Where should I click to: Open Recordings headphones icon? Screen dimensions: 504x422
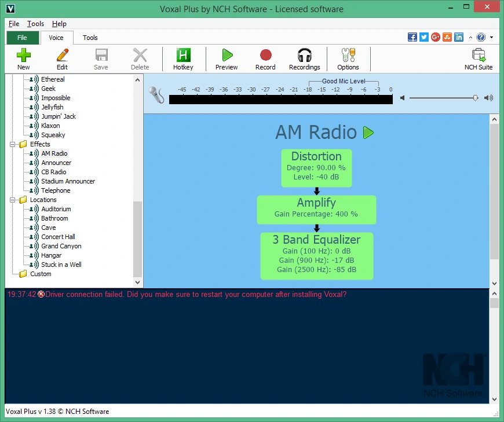tap(304, 55)
